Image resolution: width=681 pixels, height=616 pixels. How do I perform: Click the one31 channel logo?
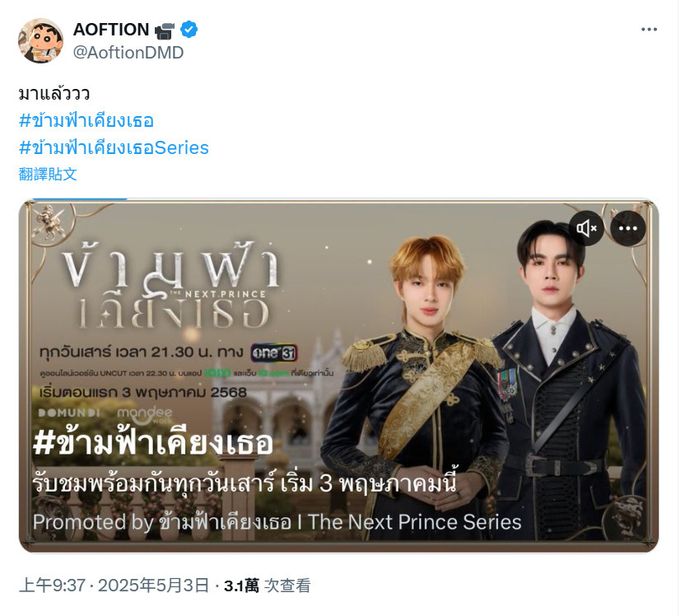[x=274, y=352]
